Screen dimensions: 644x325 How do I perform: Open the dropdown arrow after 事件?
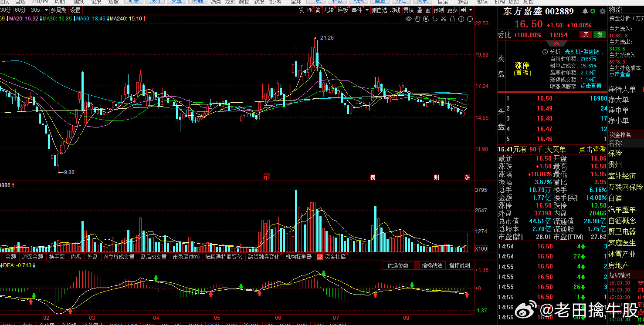point(367,10)
